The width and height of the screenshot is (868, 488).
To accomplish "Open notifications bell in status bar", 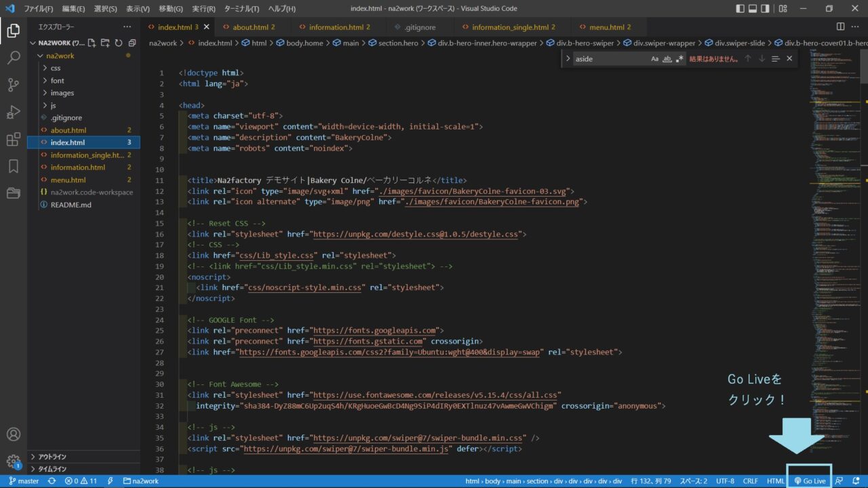I will (x=856, y=481).
